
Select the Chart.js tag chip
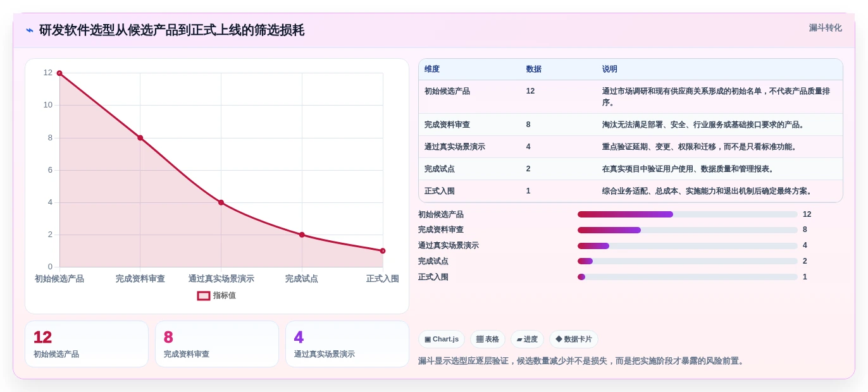tap(442, 340)
